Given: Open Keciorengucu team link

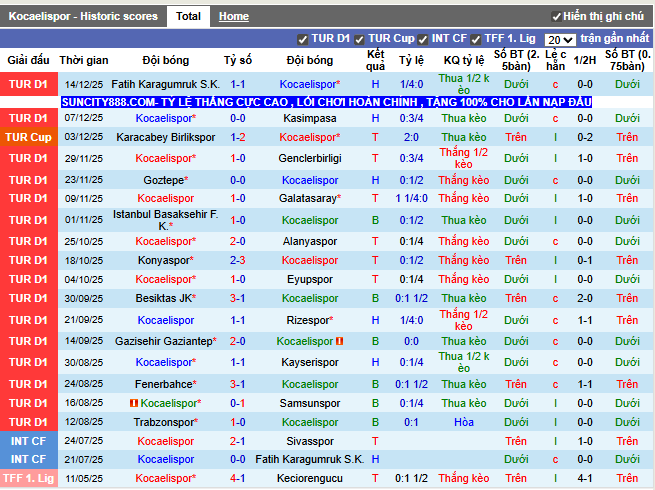Looking at the screenshot, I should pyautogui.click(x=310, y=479).
